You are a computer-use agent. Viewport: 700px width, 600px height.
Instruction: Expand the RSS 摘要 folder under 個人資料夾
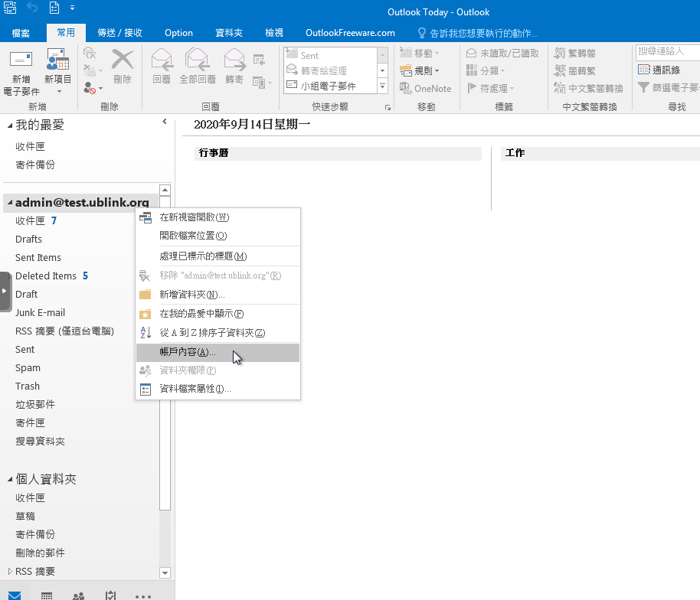[x=10, y=572]
